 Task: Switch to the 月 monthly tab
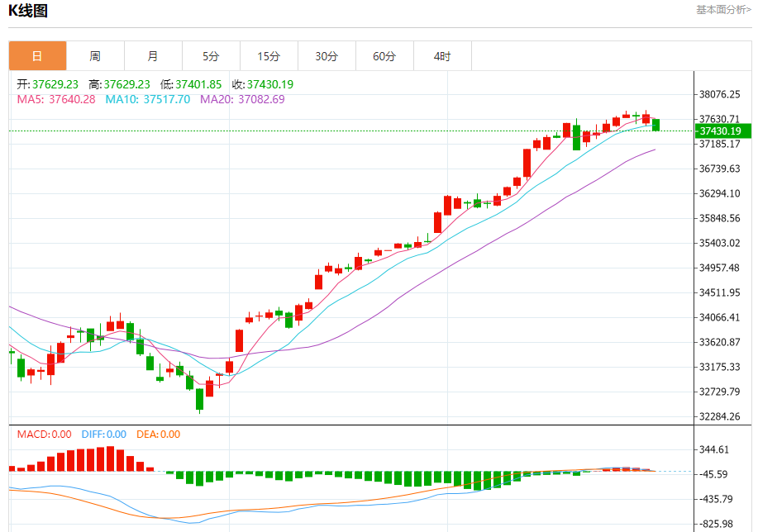coord(153,56)
